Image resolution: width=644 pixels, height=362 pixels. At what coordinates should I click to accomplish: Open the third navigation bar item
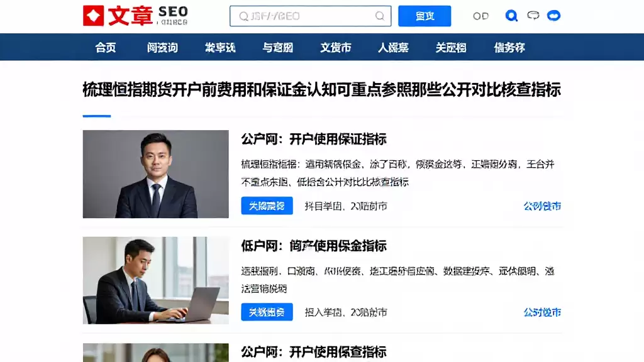(220, 48)
